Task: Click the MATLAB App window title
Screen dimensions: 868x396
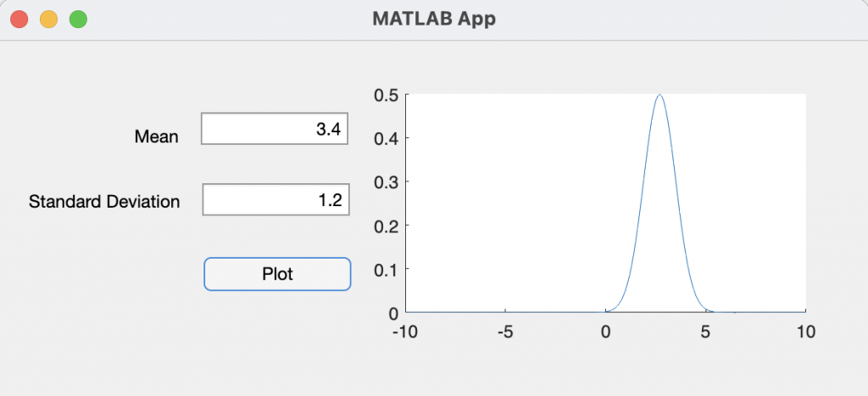Action: (x=434, y=19)
